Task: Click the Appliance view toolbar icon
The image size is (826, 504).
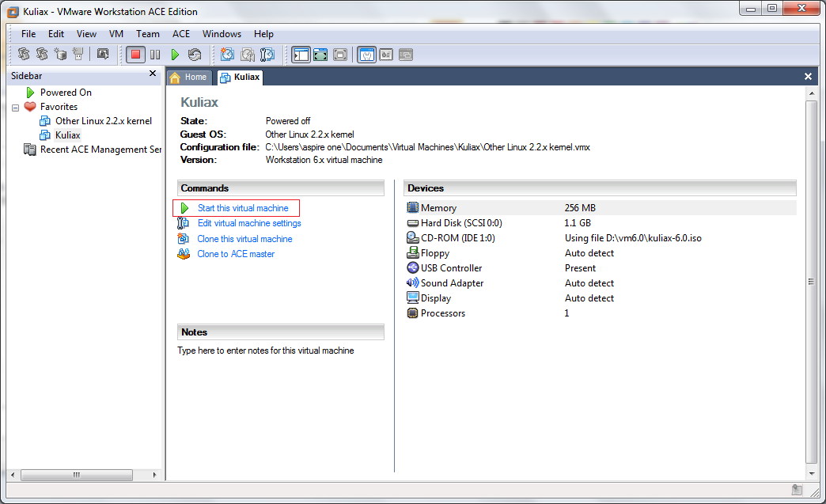Action: click(x=386, y=55)
